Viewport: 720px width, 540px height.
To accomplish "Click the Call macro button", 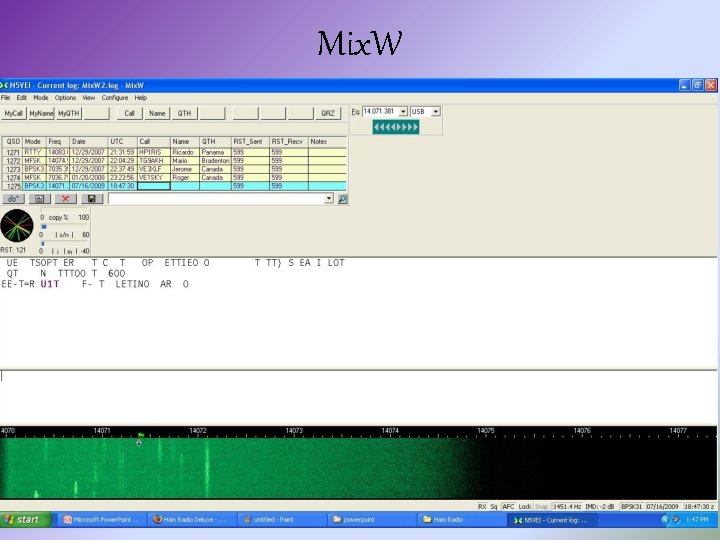I will tap(129, 113).
